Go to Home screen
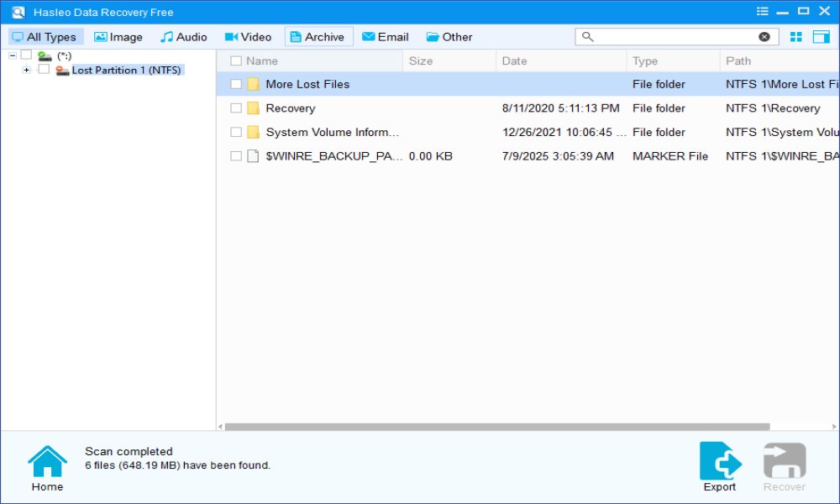This screenshot has width=840, height=504. click(x=47, y=469)
